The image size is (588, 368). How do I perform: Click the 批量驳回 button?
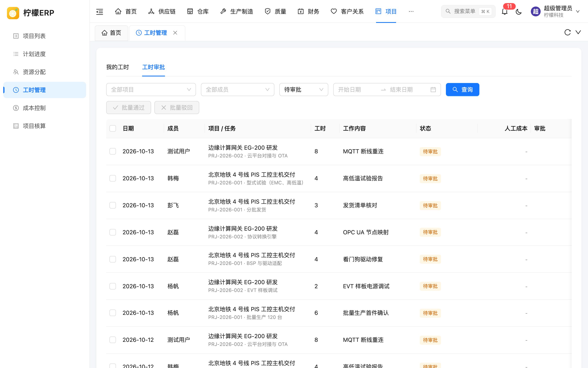pos(177,108)
